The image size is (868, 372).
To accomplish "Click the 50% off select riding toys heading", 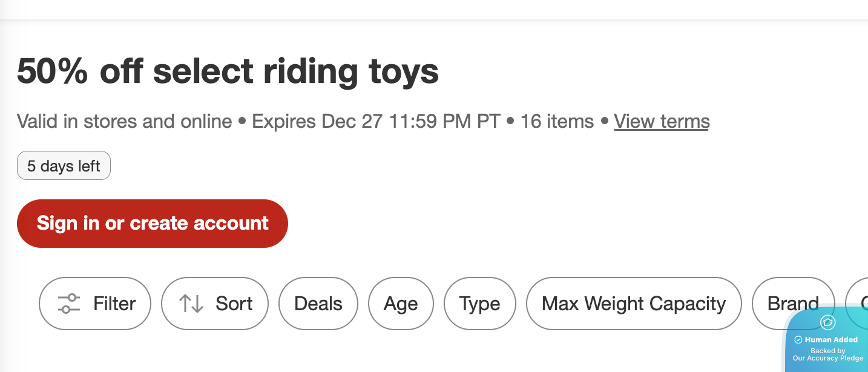I will pyautogui.click(x=228, y=71).
